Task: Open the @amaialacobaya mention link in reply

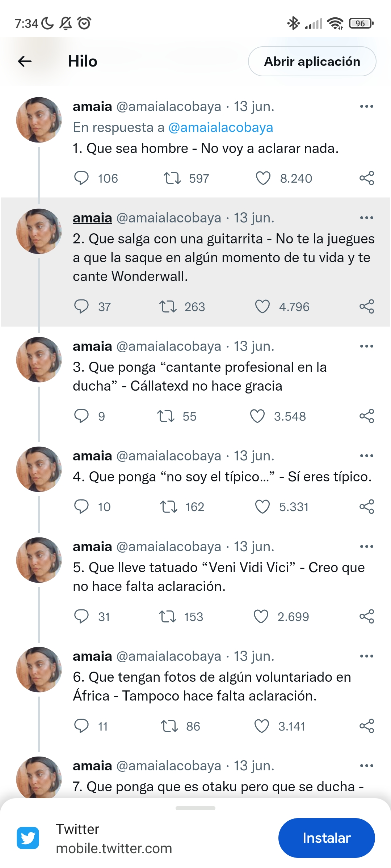Action: pyautogui.click(x=220, y=127)
